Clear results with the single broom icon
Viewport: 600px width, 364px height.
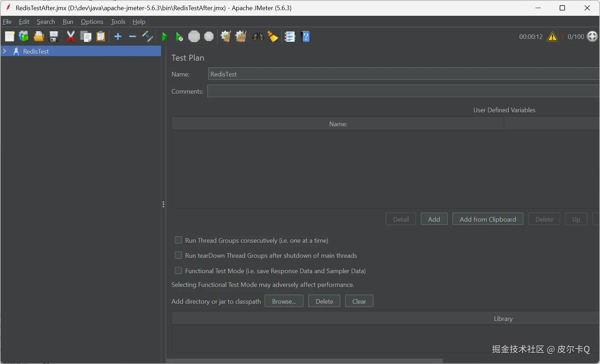click(x=225, y=36)
